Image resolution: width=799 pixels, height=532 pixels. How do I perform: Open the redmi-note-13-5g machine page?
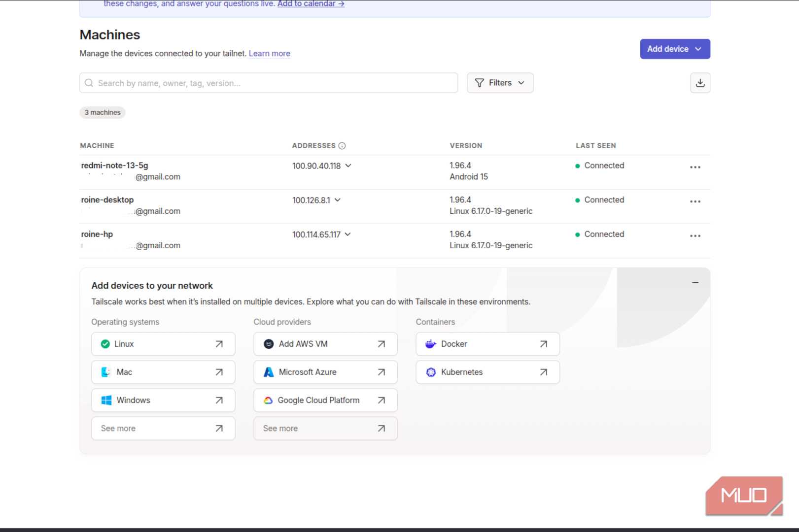114,166
